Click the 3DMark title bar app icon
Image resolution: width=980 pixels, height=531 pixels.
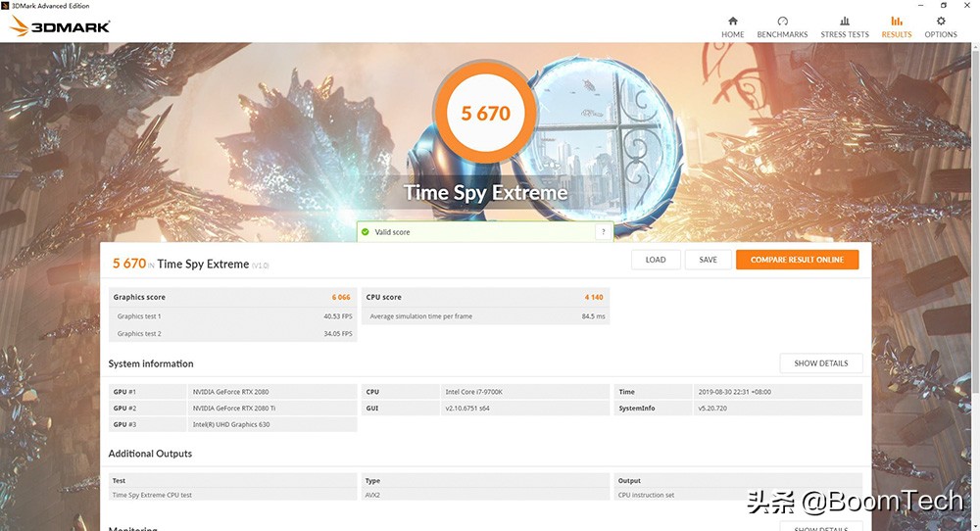(5, 6)
